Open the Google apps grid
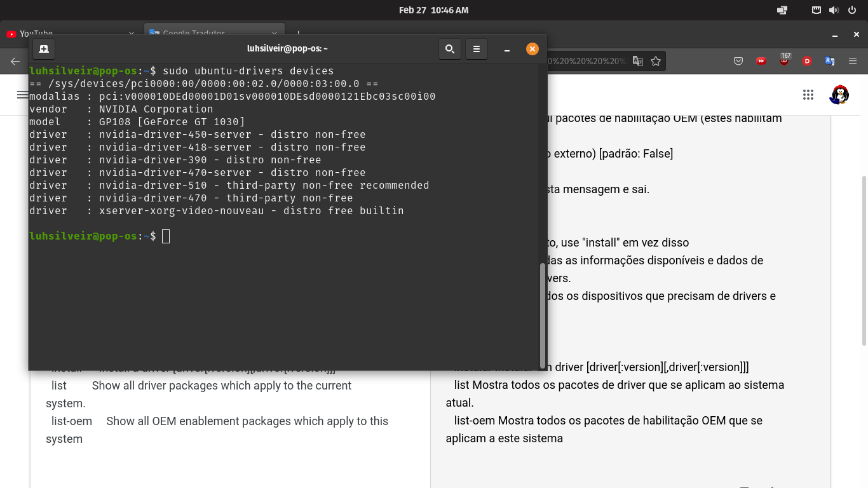 tap(808, 95)
